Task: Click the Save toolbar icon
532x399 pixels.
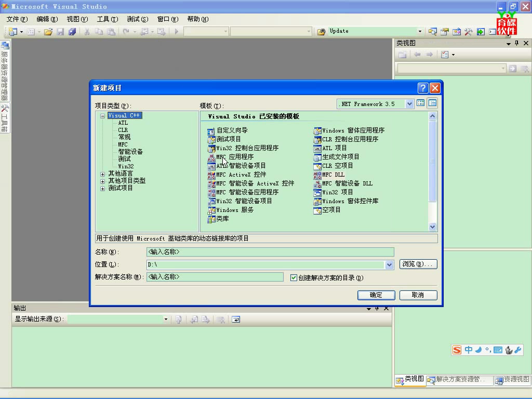Action: [x=60, y=32]
